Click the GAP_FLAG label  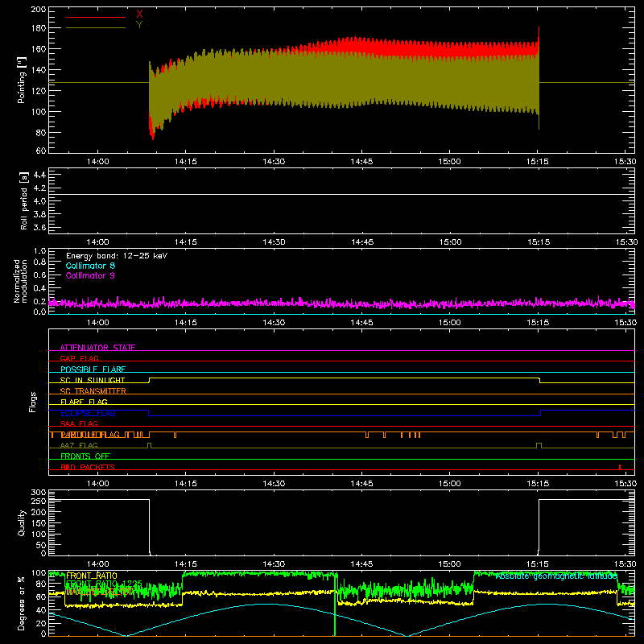[x=79, y=358]
